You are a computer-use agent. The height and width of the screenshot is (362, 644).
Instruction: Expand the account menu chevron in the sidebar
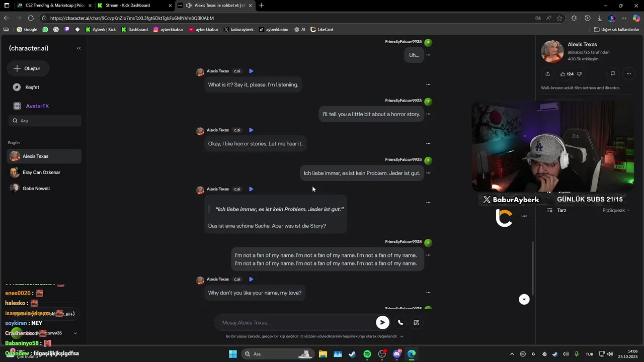point(75,333)
